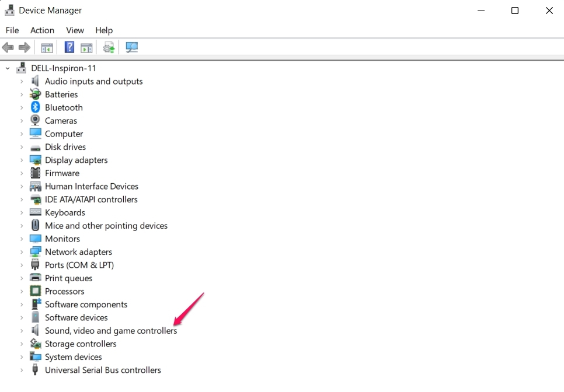Viewport: 564px width, 392px height.
Task: Click the Bluetooth icon in device tree
Action: [x=35, y=107]
